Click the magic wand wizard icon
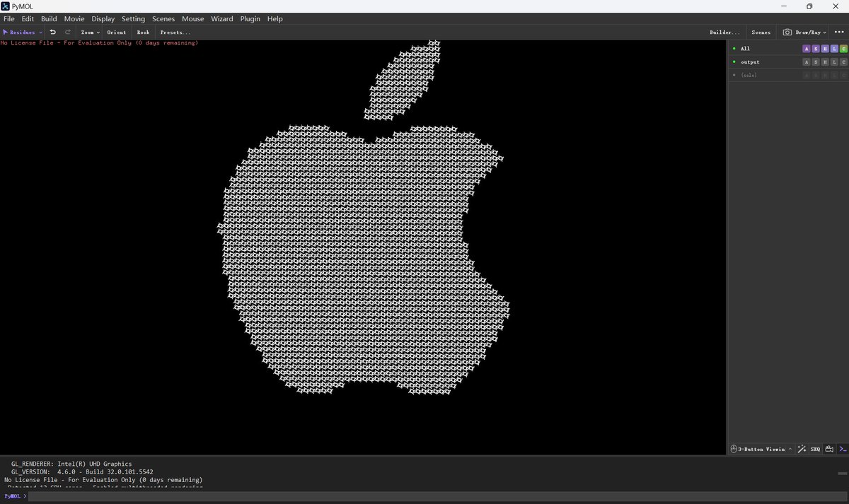This screenshot has height=504, width=849. click(802, 449)
